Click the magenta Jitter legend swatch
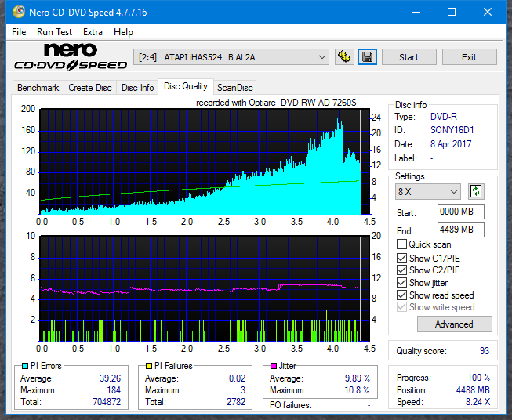Image resolution: width=512 pixels, height=420 pixels. [x=274, y=366]
